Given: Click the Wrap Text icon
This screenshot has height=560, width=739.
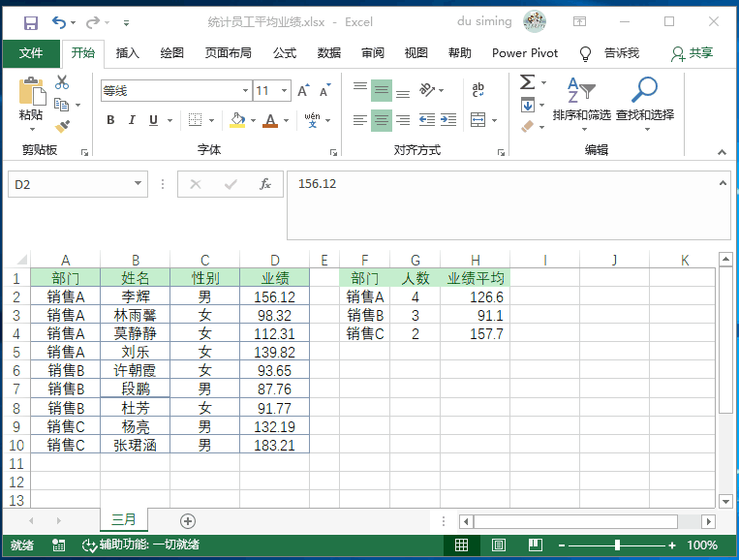Looking at the screenshot, I should (478, 91).
